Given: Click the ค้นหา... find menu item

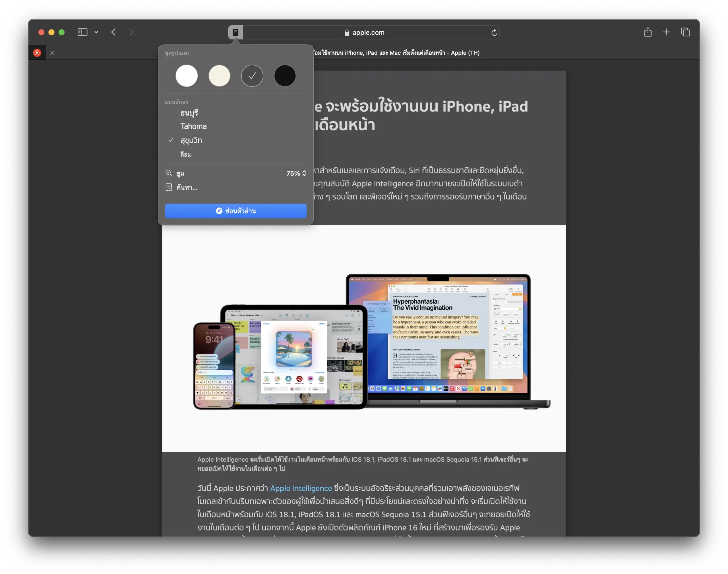Looking at the screenshot, I should (187, 188).
